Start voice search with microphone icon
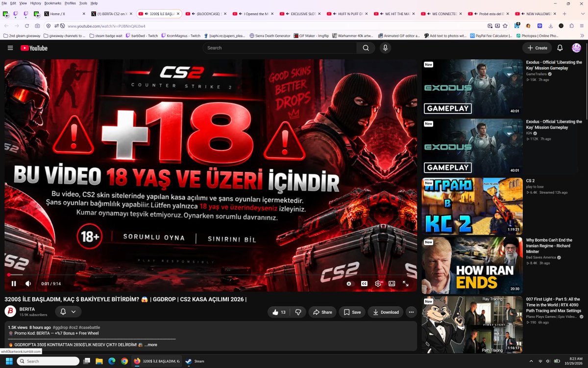 tap(385, 48)
